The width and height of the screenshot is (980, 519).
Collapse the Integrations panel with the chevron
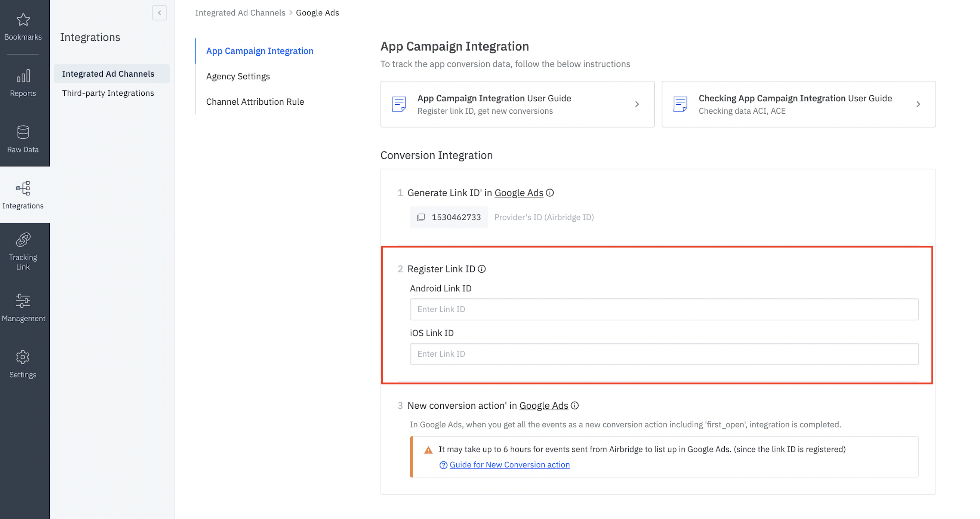click(x=159, y=13)
